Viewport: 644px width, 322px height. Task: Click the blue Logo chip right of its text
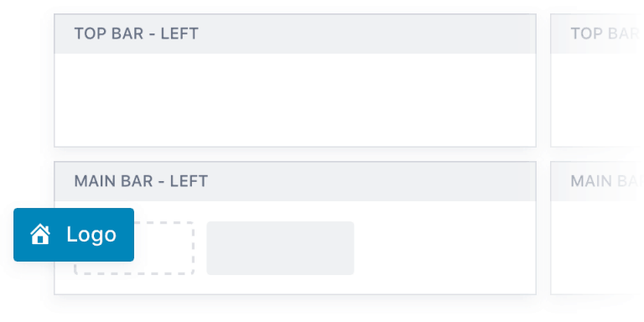click(125, 235)
